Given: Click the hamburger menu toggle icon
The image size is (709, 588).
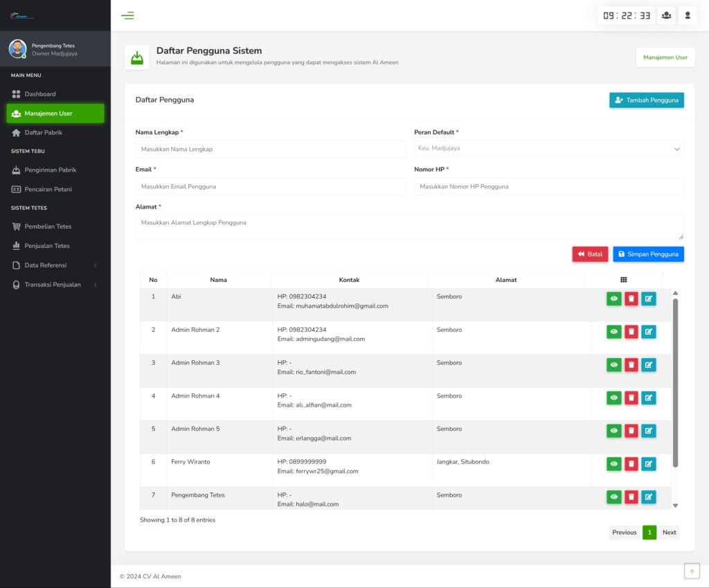Looking at the screenshot, I should [127, 15].
